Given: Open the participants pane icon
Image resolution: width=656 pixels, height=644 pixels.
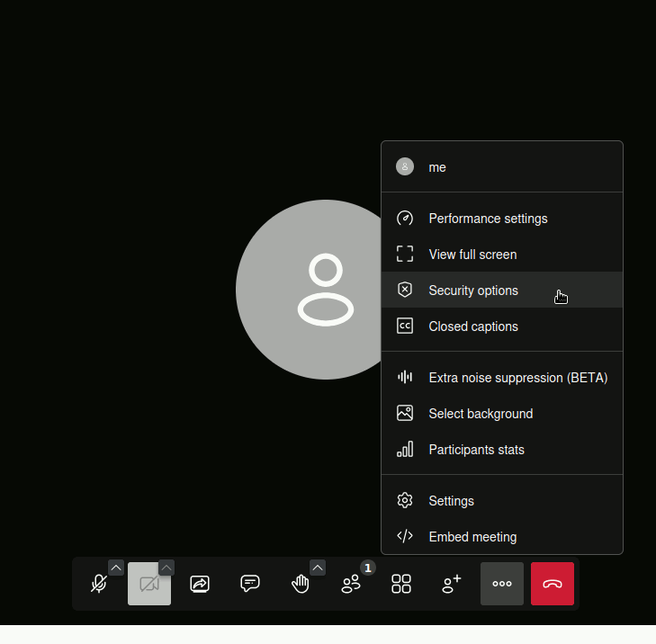Looking at the screenshot, I should coord(351,584).
